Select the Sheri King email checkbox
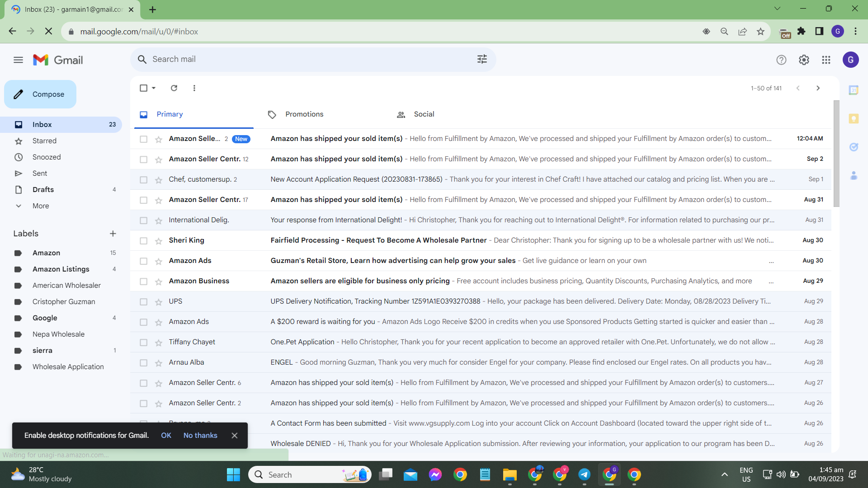The height and width of the screenshot is (488, 868). [144, 241]
